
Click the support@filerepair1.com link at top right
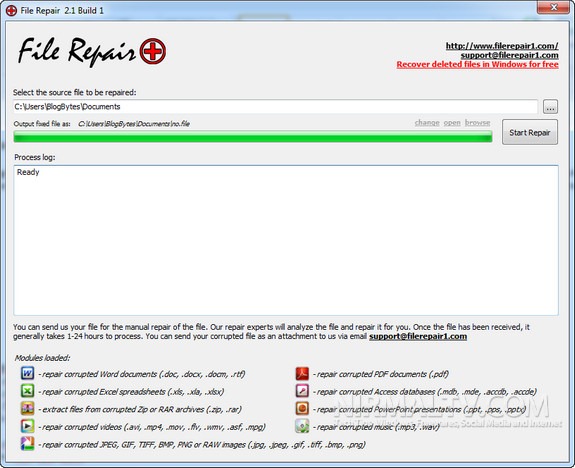click(x=510, y=55)
